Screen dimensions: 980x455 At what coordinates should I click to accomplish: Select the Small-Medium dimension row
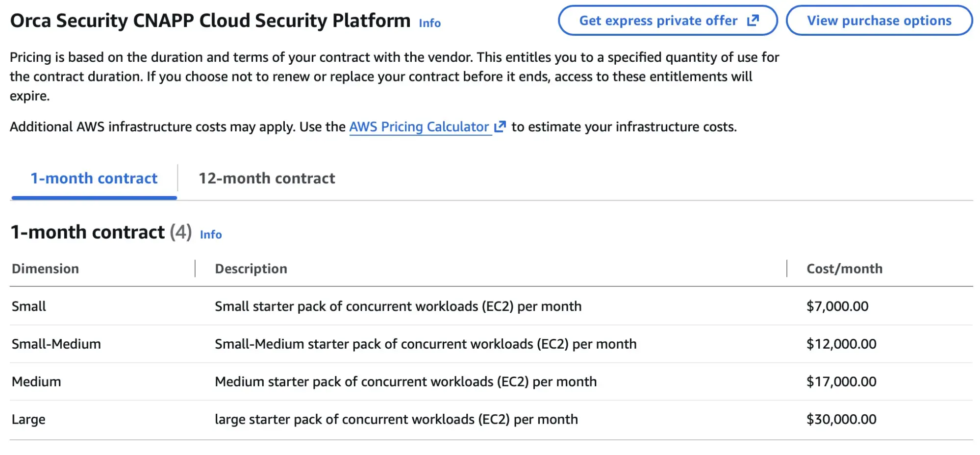tap(491, 344)
